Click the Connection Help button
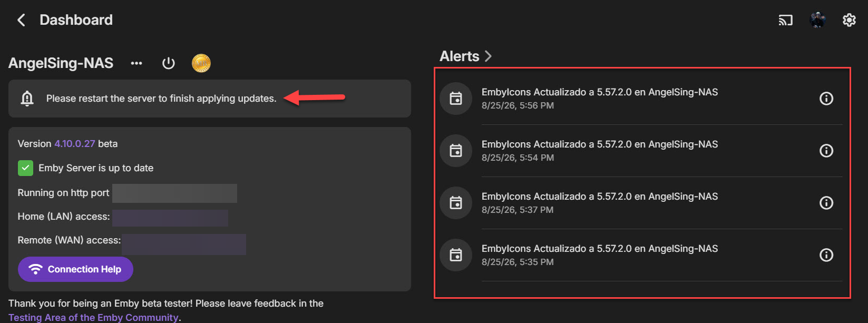The height and width of the screenshot is (323, 868). click(75, 269)
